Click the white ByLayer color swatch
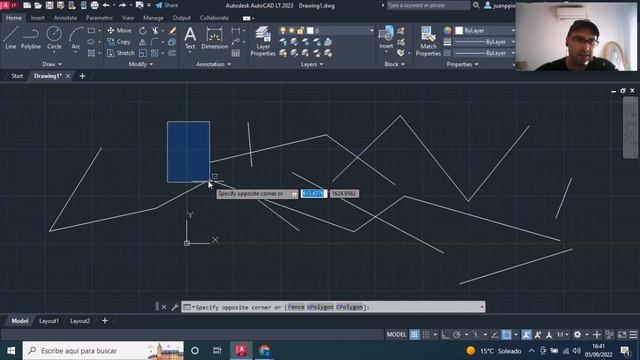Screen dimensions: 640x360 point(459,31)
